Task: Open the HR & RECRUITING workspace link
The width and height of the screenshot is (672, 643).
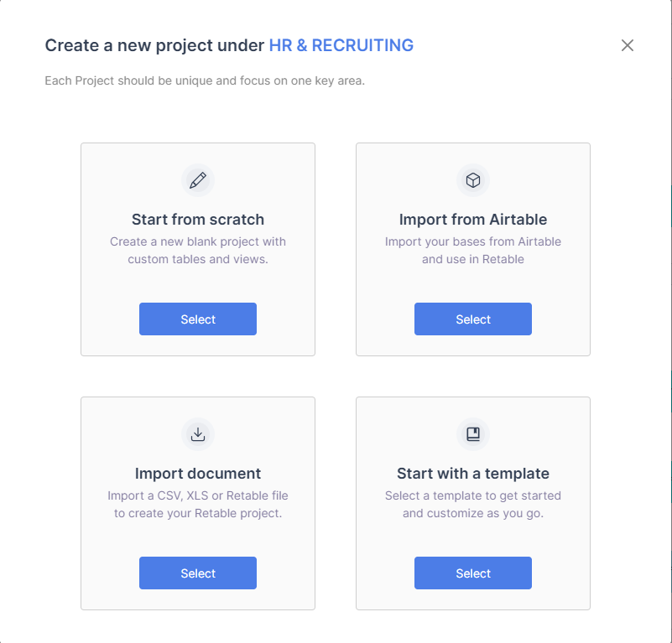Action: click(x=341, y=45)
